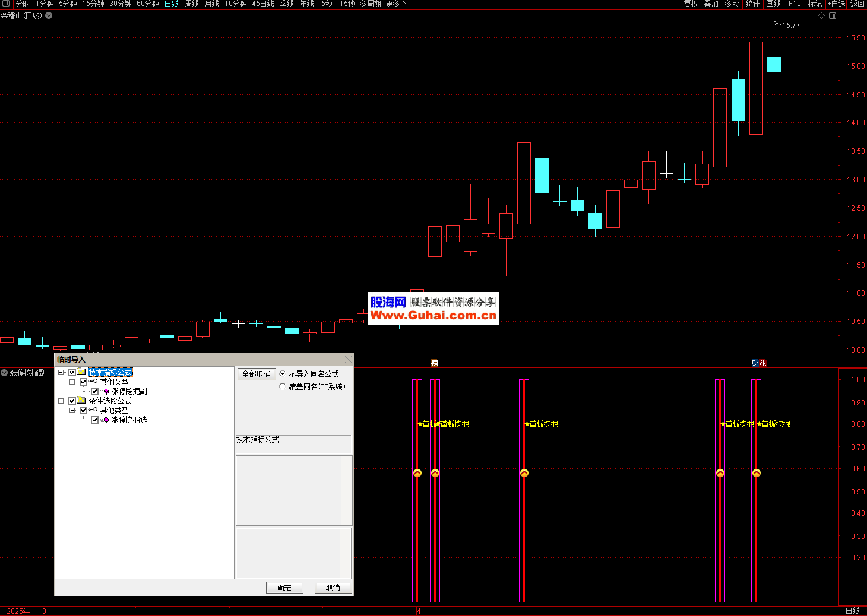
Task: Switch to the 15秒 period tab
Action: [x=347, y=4]
